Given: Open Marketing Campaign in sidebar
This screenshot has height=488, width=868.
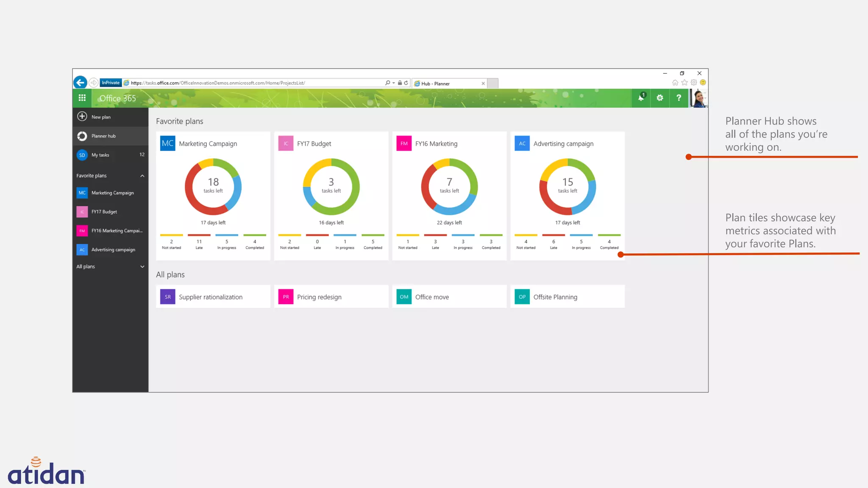Looking at the screenshot, I should coord(111,193).
